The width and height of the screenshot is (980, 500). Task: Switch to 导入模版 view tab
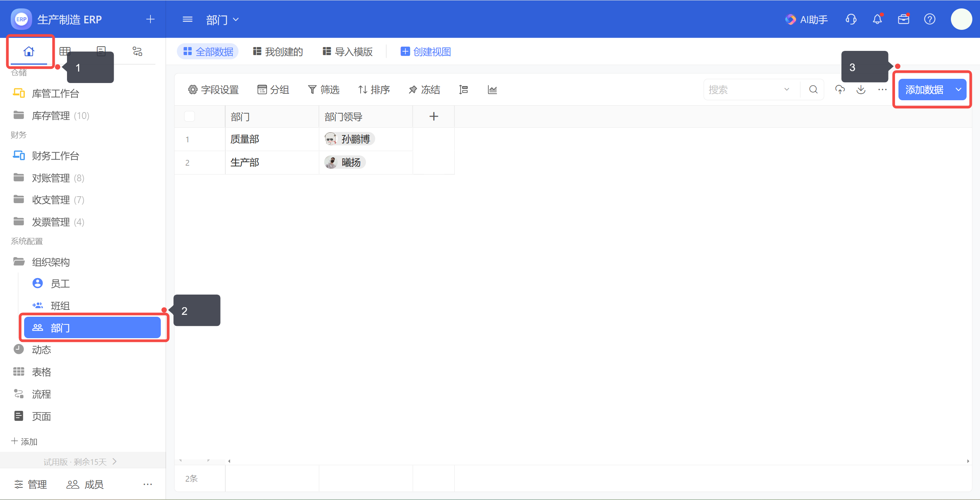(x=348, y=52)
